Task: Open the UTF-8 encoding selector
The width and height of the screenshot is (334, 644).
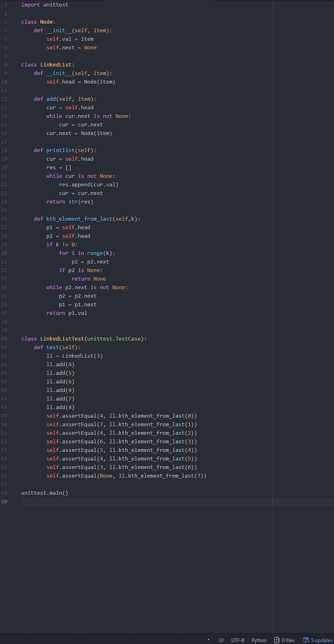Action: point(238,640)
